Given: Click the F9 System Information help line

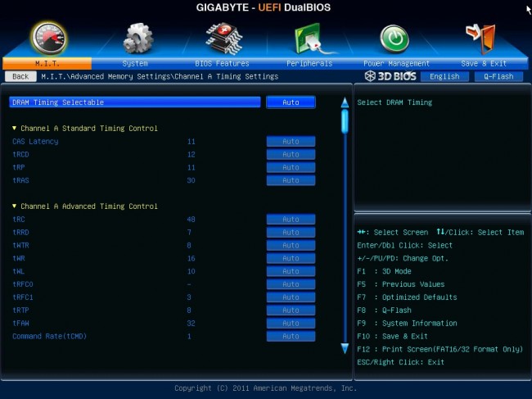Looking at the screenshot, I should pos(407,324).
